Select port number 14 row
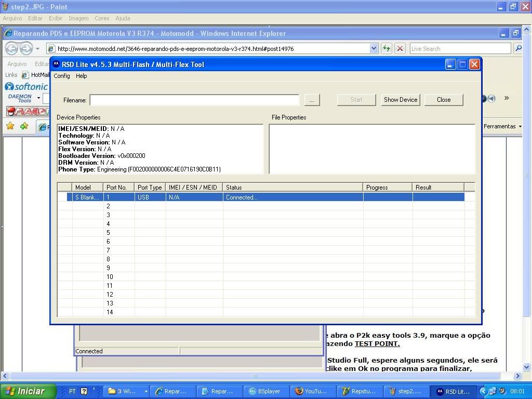 coord(265,312)
